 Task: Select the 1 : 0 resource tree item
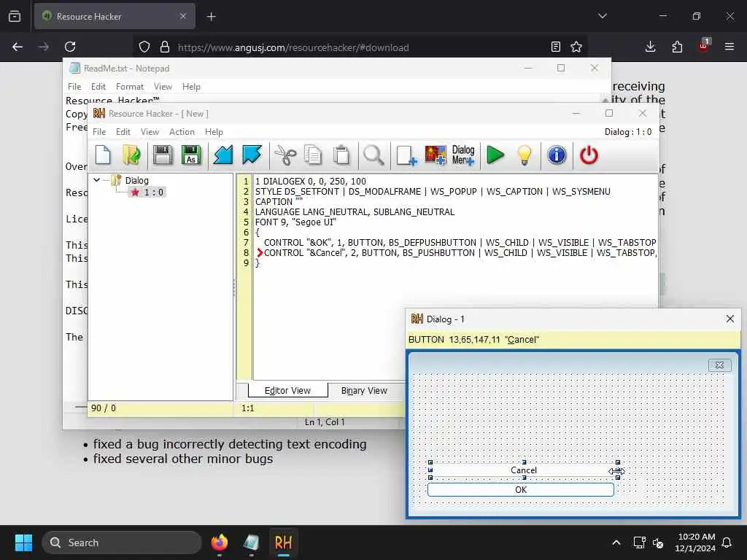coord(153,192)
